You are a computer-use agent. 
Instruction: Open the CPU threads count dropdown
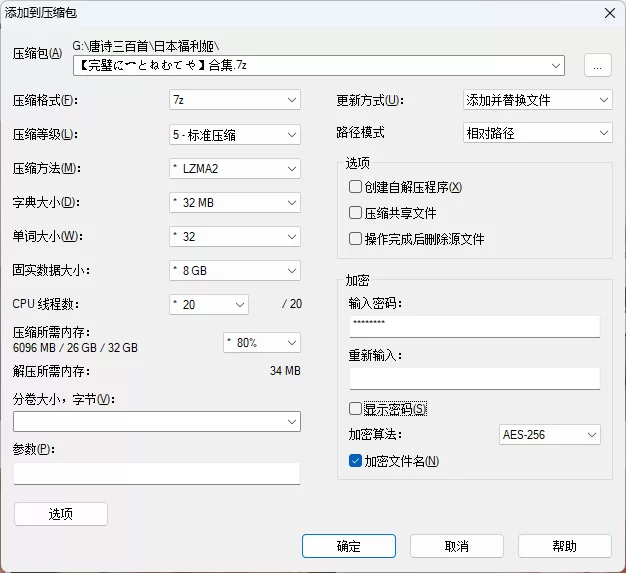[x=209, y=304]
